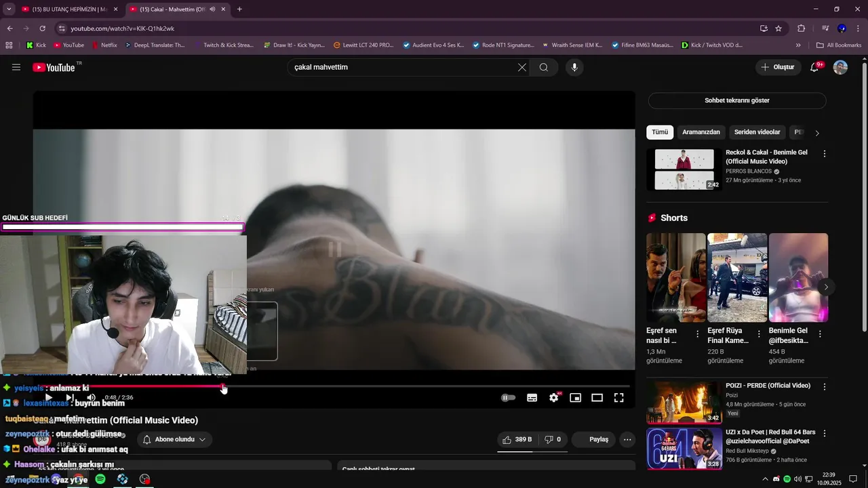Viewport: 868px width, 488px height.
Task: Open the YouTube guide hamburger menu
Action: (x=16, y=67)
